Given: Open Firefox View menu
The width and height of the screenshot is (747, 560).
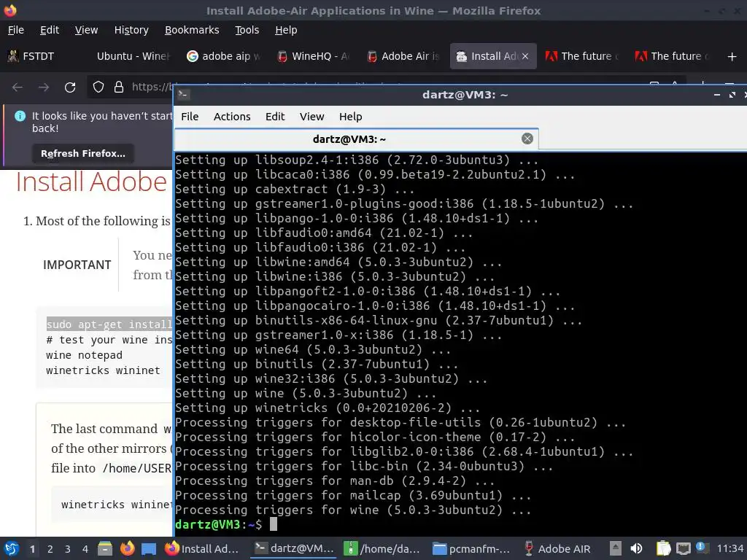Looking at the screenshot, I should click(86, 30).
